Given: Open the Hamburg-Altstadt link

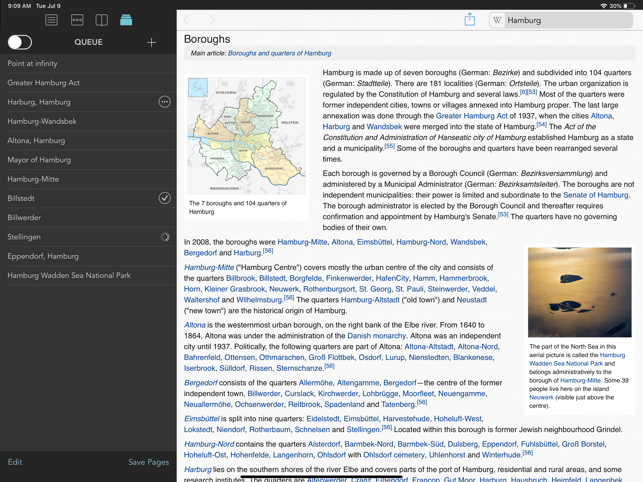Looking at the screenshot, I should 370,300.
